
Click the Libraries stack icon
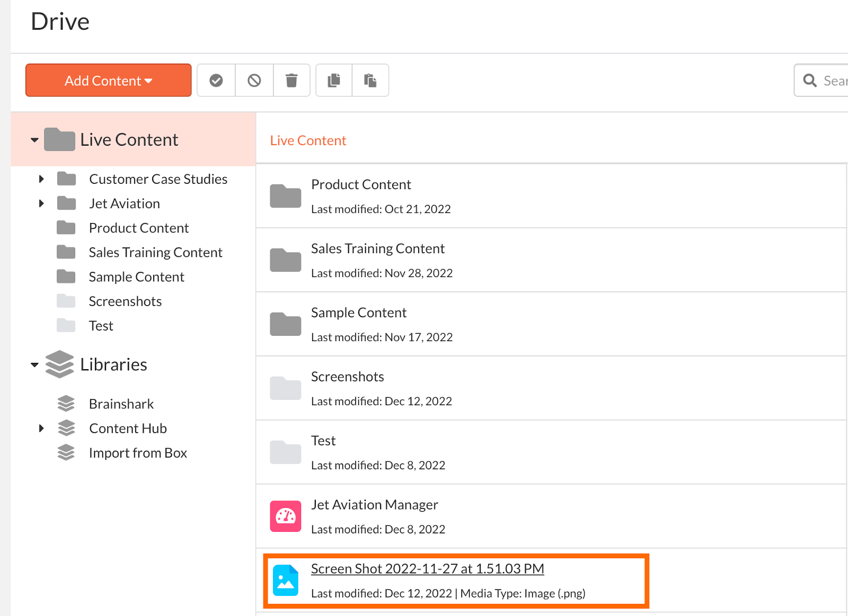59,364
